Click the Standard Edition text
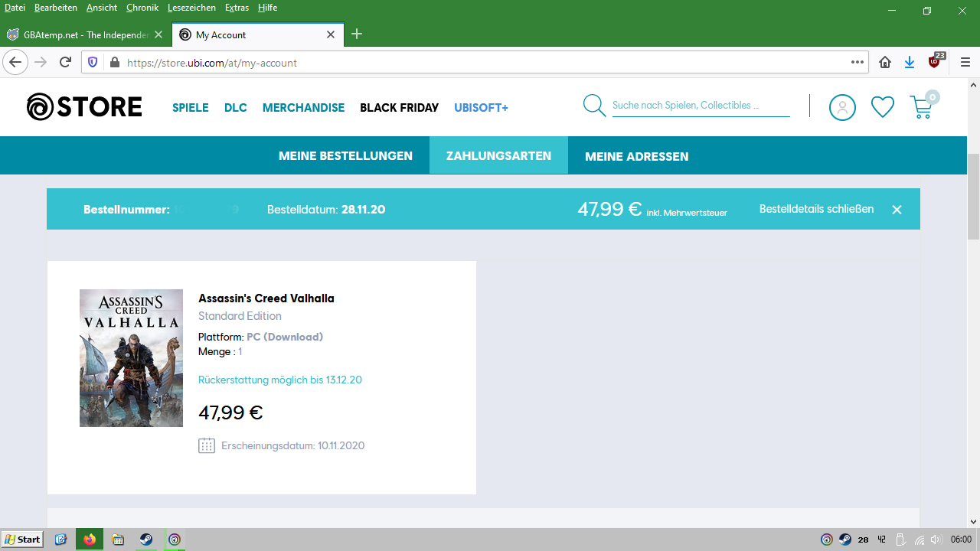980x551 pixels. (240, 316)
